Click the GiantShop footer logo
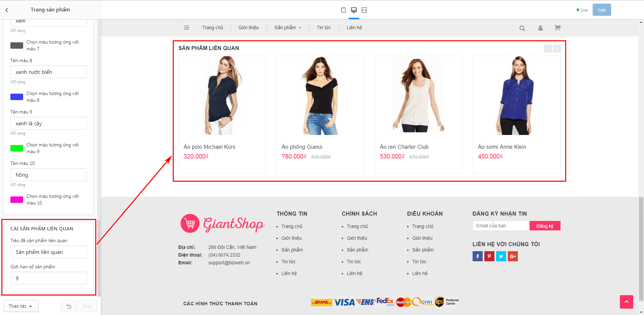The height and width of the screenshot is (315, 644). click(222, 224)
